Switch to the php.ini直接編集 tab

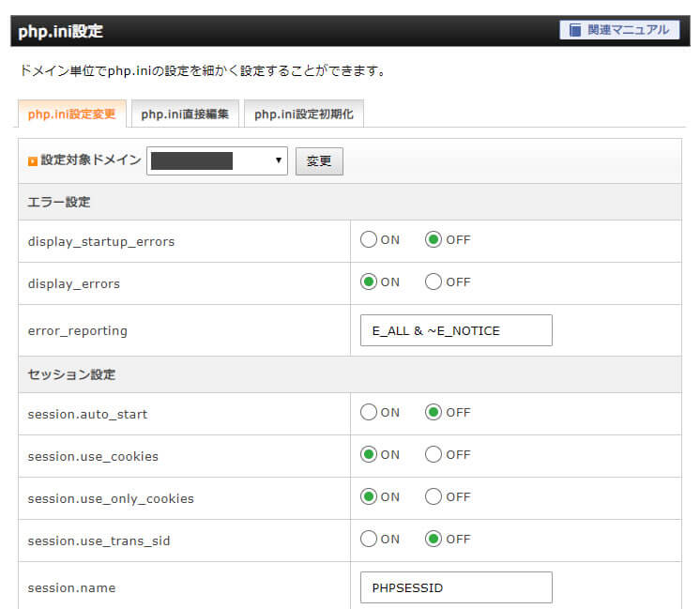185,114
